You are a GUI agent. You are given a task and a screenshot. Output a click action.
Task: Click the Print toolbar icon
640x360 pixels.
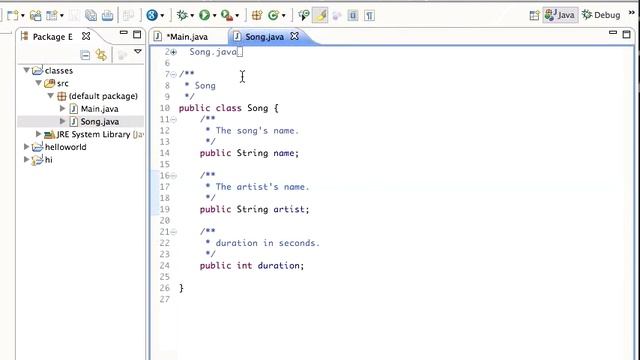pyautogui.click(x=107, y=16)
